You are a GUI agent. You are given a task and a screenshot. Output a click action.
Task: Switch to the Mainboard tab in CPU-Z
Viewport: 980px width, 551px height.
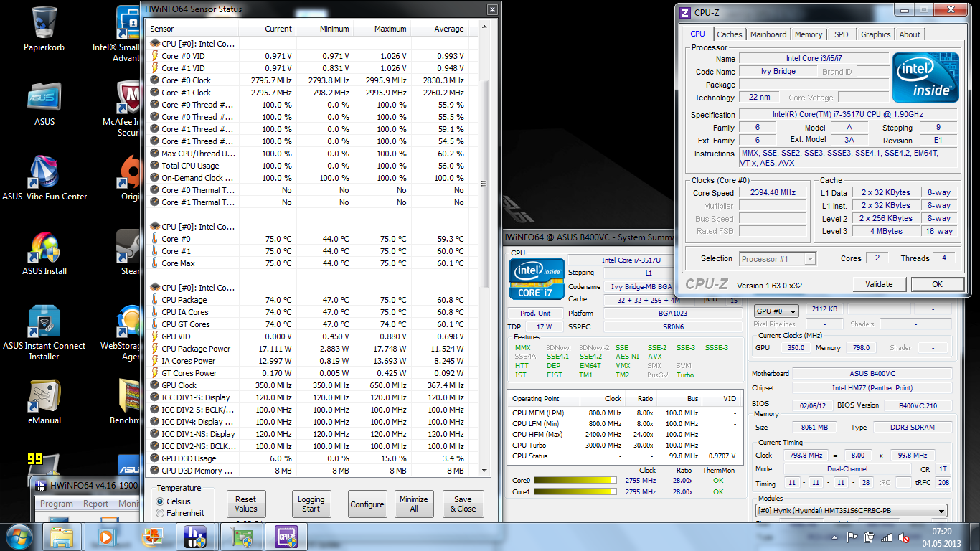tap(768, 34)
